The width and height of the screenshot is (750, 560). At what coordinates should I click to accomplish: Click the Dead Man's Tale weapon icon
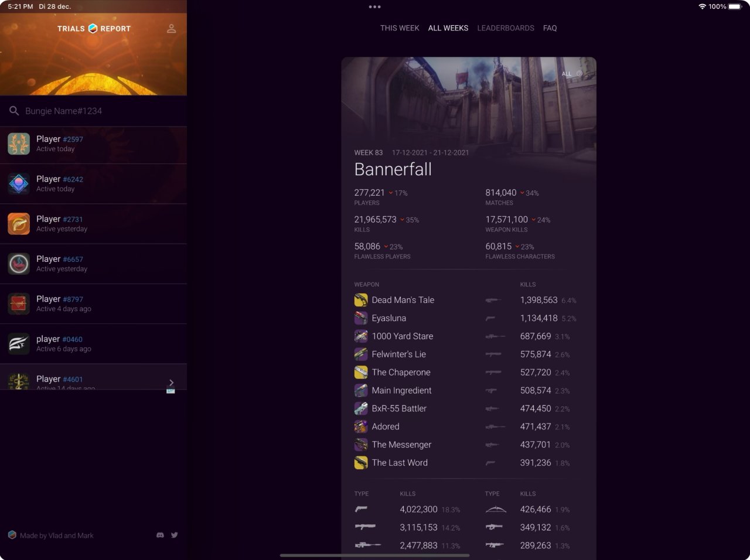click(361, 300)
